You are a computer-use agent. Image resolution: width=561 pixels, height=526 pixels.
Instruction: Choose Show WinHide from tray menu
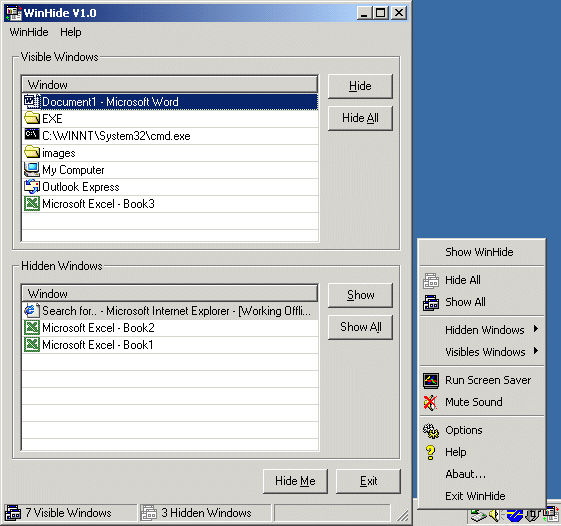coord(479,252)
